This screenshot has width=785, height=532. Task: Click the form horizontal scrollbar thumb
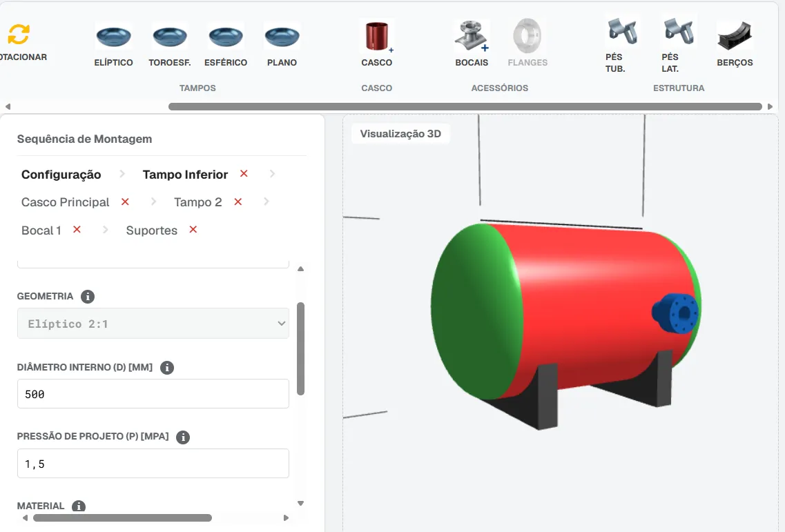[123, 518]
